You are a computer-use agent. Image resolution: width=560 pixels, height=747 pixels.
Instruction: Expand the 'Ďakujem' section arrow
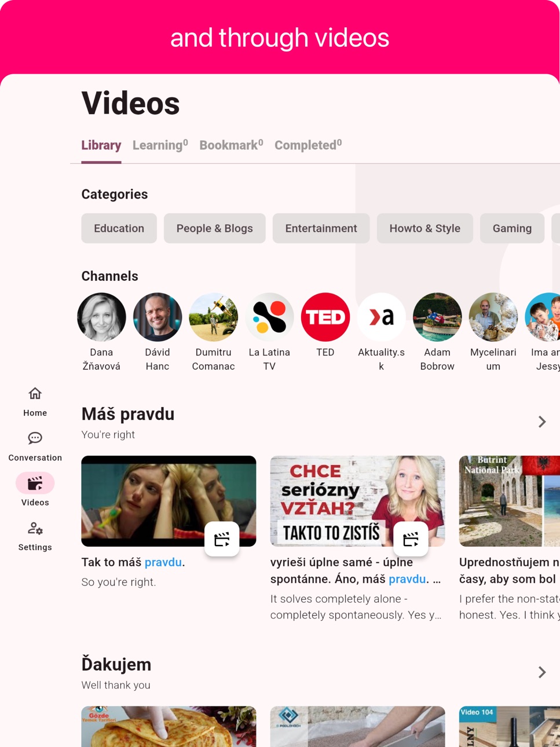coord(542,672)
